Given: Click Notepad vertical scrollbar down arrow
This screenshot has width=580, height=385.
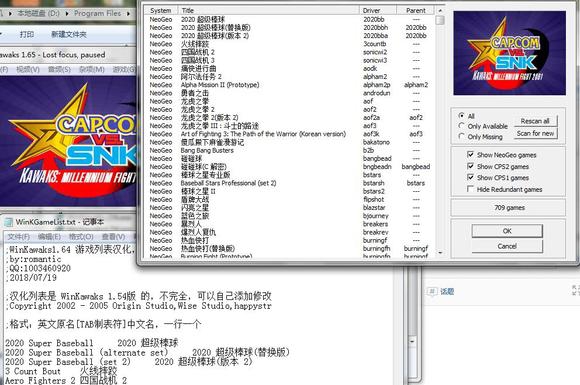Looking at the screenshot, I should click(x=413, y=341).
